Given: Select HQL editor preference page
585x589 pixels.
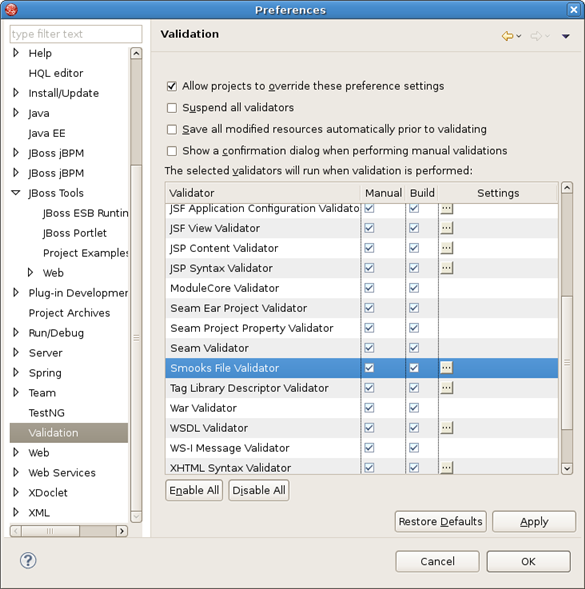Looking at the screenshot, I should [x=56, y=73].
